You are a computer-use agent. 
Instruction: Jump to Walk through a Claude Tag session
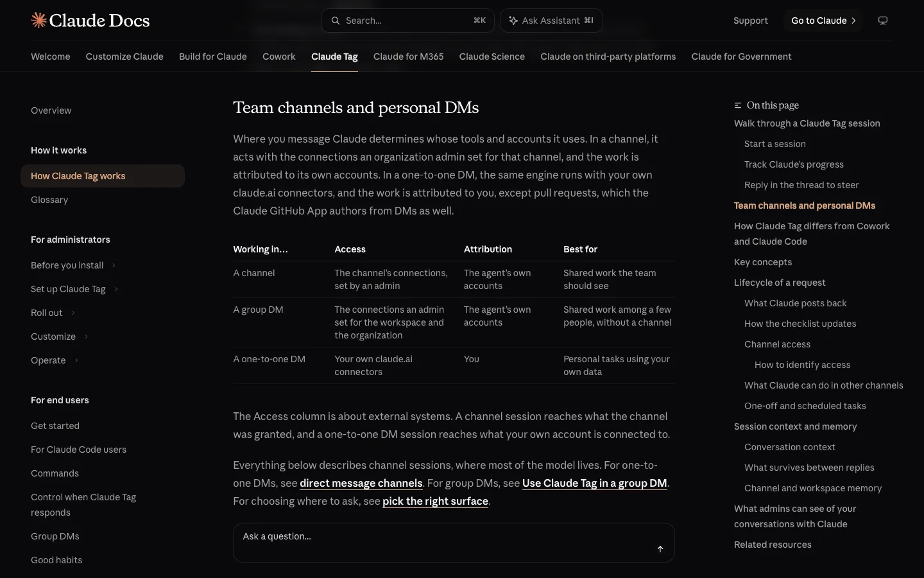point(807,123)
